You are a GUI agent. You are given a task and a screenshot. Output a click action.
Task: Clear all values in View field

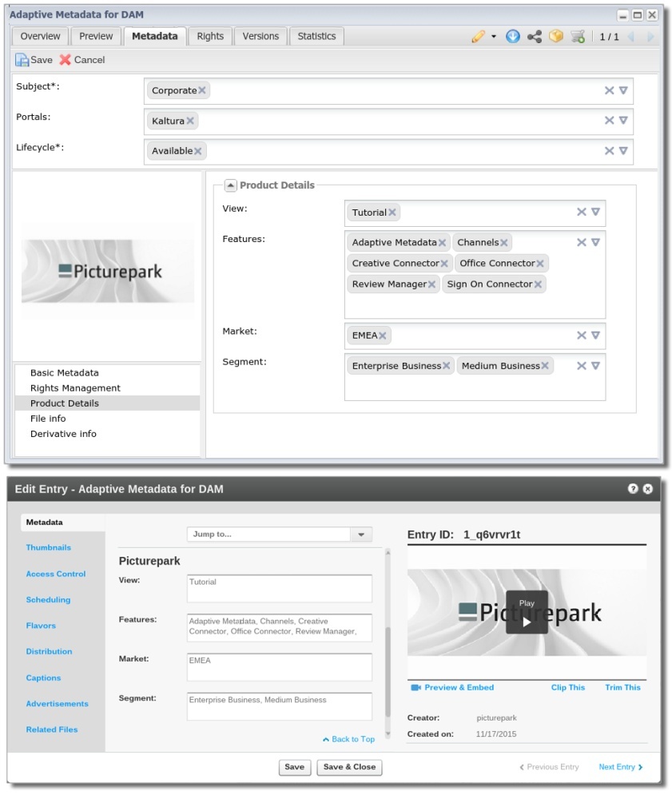coord(582,212)
